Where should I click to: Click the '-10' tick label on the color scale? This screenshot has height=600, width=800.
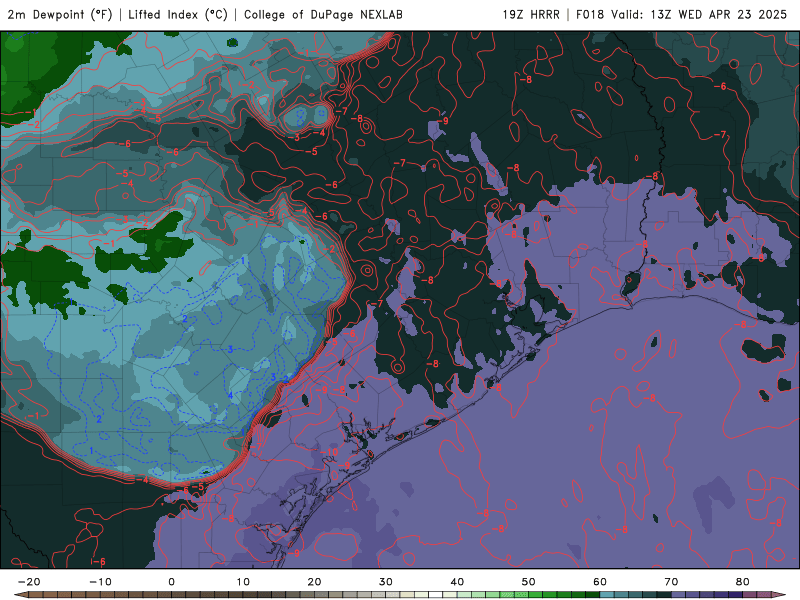point(100,582)
